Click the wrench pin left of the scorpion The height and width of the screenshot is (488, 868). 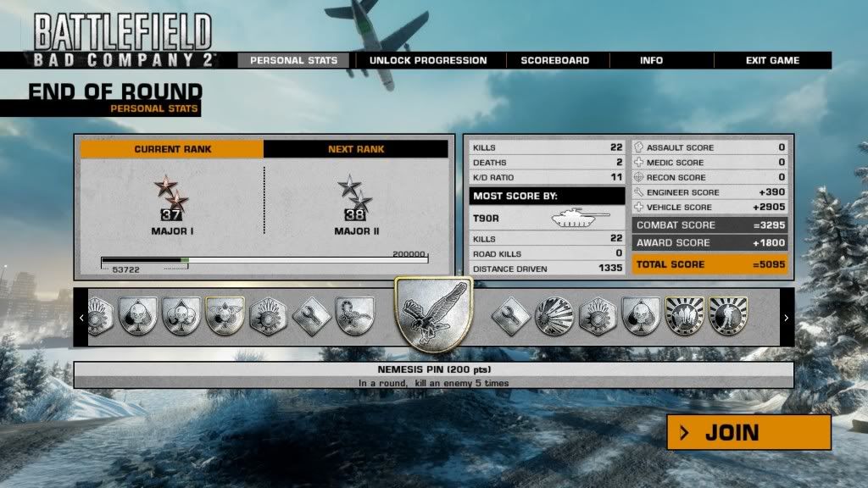coord(311,316)
